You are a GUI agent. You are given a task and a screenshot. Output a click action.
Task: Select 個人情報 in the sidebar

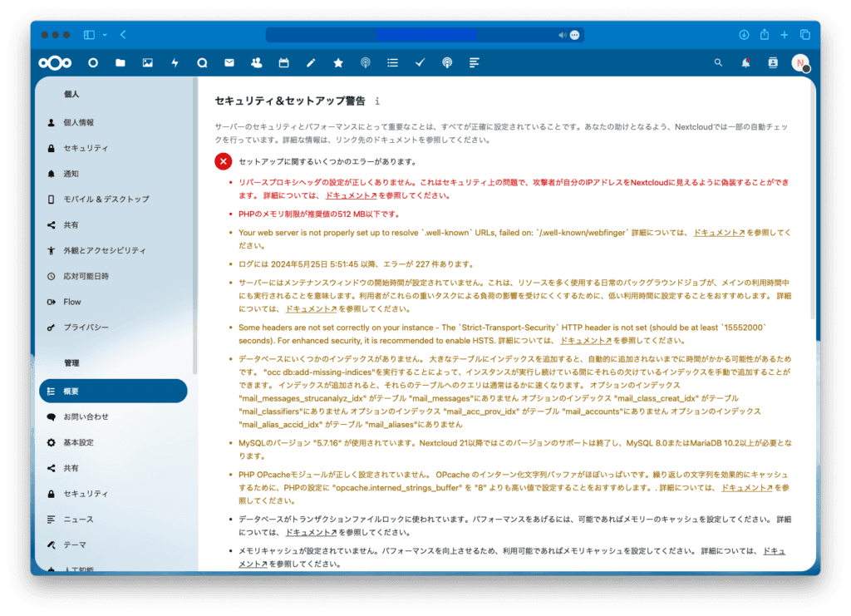click(79, 122)
